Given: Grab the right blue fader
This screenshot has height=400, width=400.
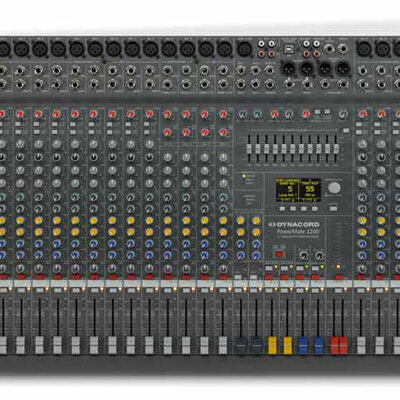Looking at the screenshot, I should [x=318, y=345].
